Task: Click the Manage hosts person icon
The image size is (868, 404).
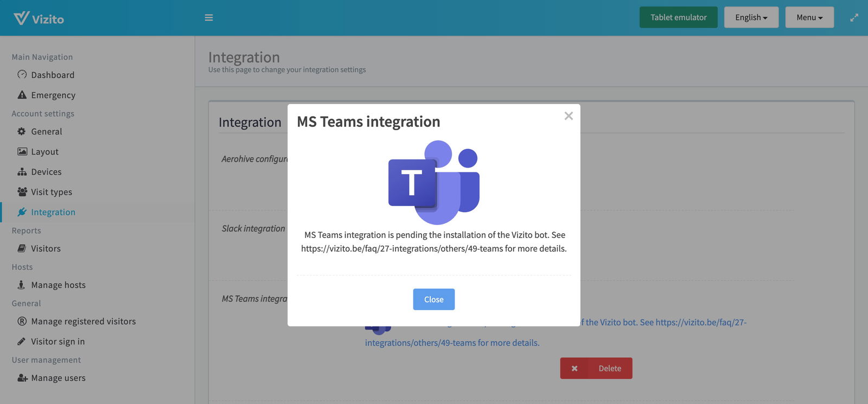Action: coord(21,285)
